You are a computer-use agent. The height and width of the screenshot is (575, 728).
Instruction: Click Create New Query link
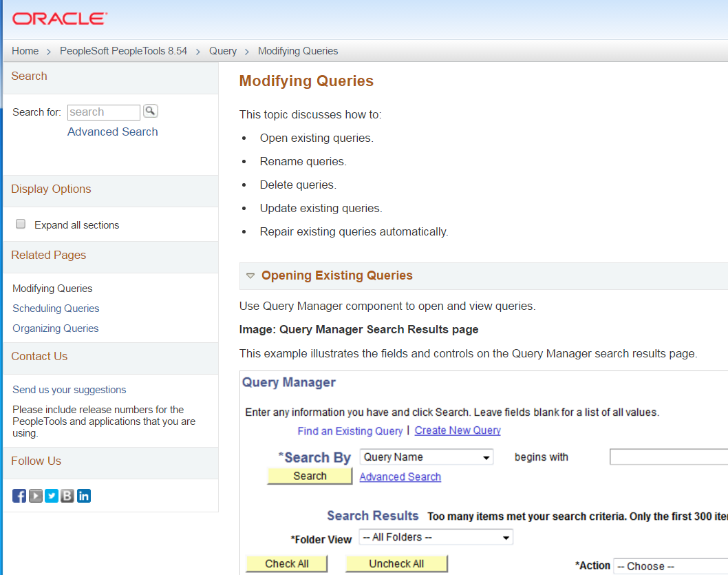(458, 430)
